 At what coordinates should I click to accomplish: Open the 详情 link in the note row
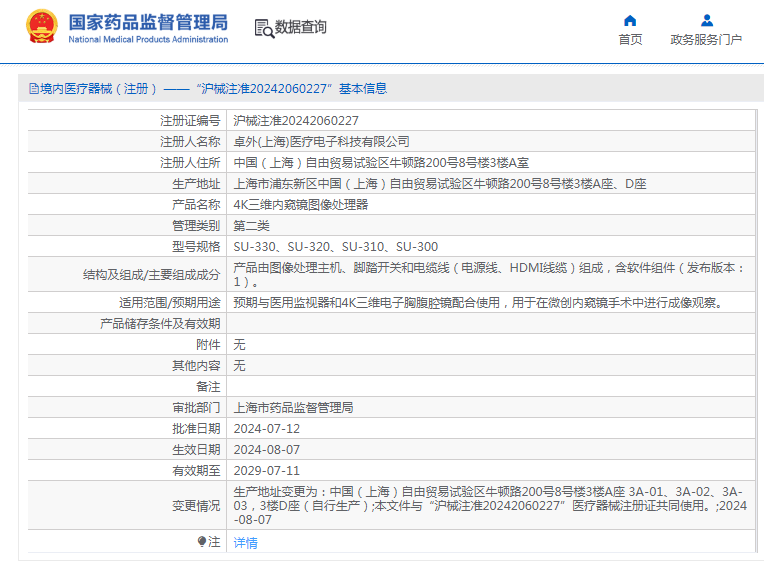pyautogui.click(x=245, y=543)
